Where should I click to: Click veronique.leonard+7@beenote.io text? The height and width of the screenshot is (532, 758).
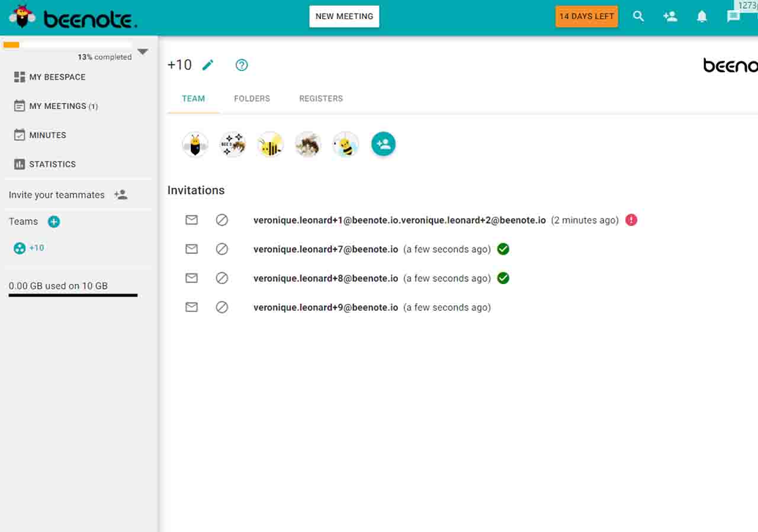click(x=326, y=249)
